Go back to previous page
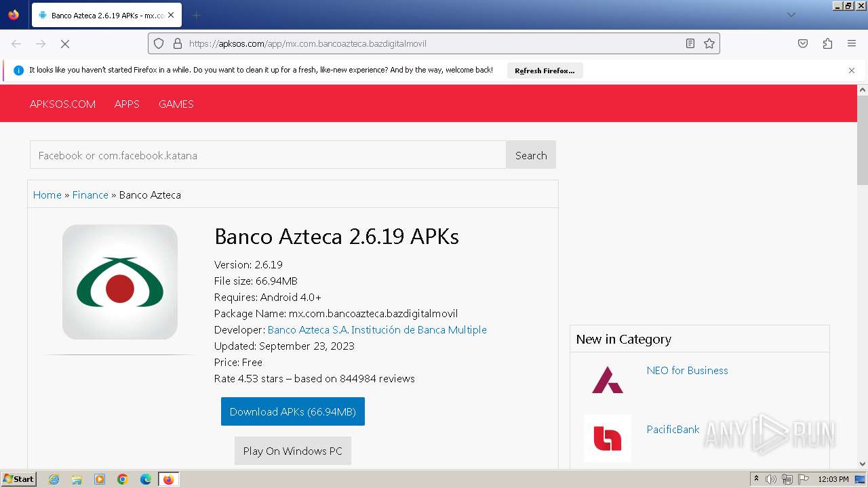This screenshot has height=488, width=868. pyautogui.click(x=16, y=43)
